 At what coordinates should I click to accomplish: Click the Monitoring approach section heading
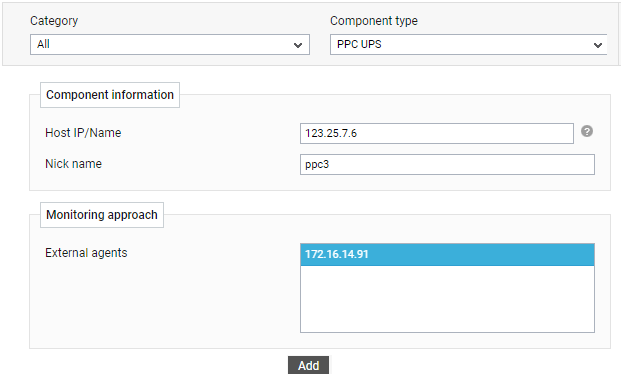pyautogui.click(x=102, y=215)
